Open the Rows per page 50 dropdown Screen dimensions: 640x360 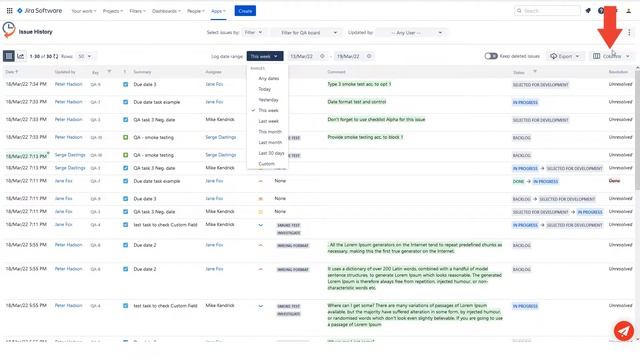pos(85,56)
